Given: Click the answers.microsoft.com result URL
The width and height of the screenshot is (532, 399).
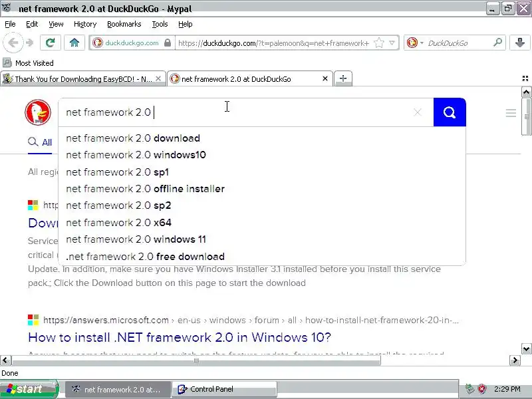Looking at the screenshot, I should (x=251, y=320).
